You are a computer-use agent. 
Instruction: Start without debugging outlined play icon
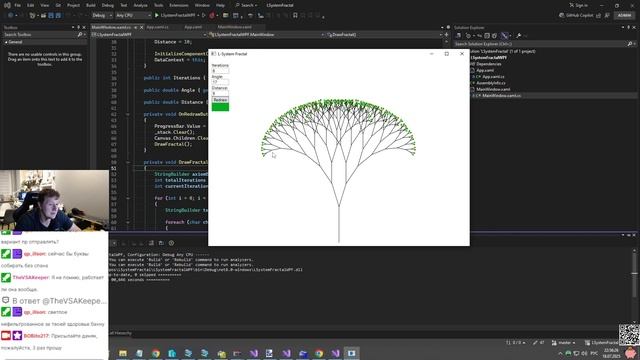coord(204,15)
